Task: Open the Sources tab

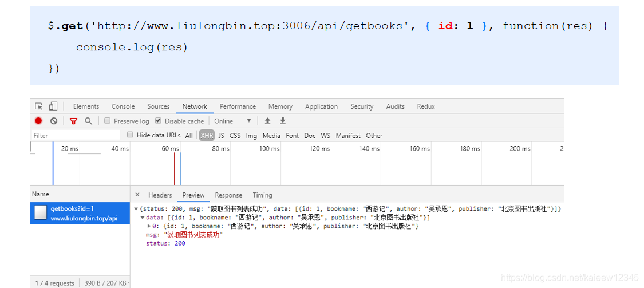Action: coord(159,106)
